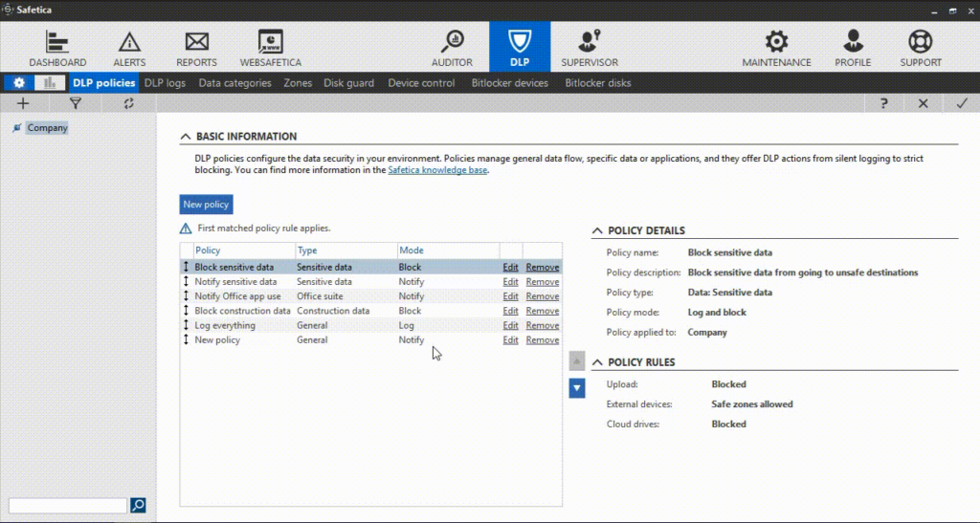This screenshot has width=980, height=523.
Task: Open the Profile section
Action: click(x=853, y=48)
